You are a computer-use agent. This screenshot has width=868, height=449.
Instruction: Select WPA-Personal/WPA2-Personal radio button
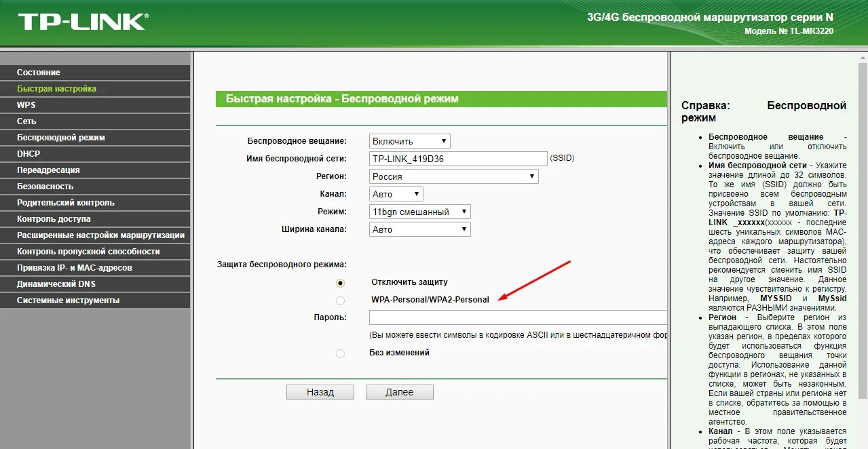(340, 300)
